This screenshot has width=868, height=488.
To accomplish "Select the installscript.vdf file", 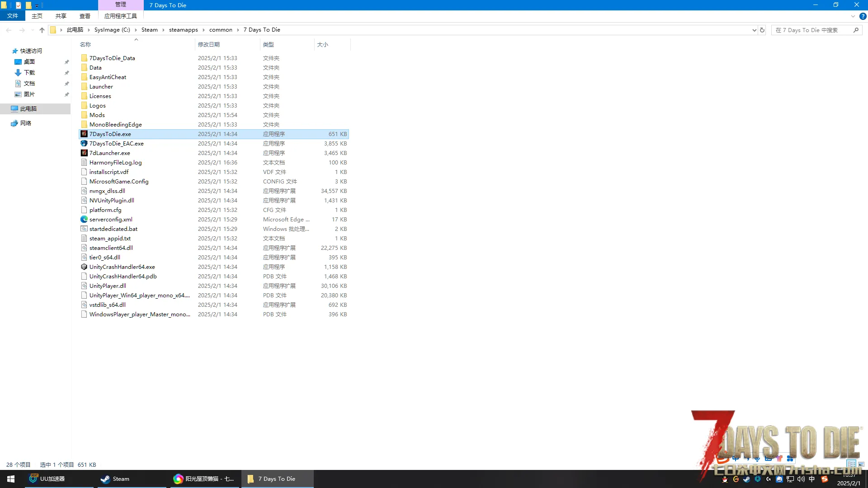I will tap(109, 172).
